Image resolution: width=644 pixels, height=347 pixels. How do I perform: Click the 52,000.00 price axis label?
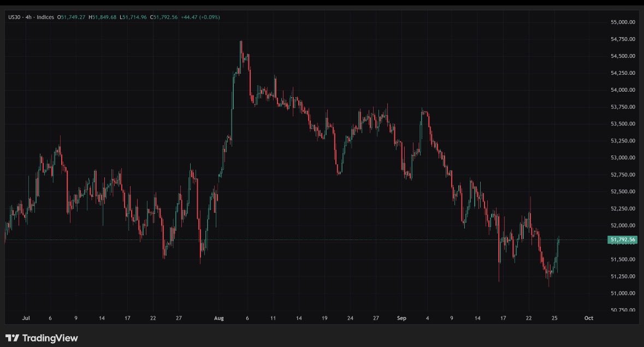(x=623, y=225)
